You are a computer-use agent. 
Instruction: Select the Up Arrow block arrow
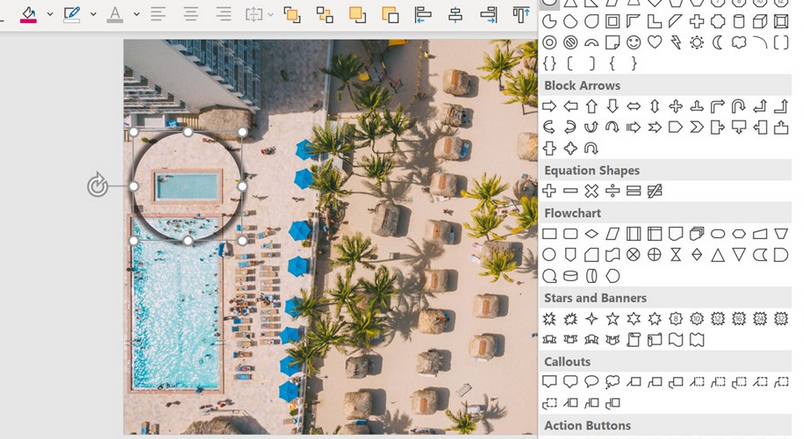click(x=592, y=107)
